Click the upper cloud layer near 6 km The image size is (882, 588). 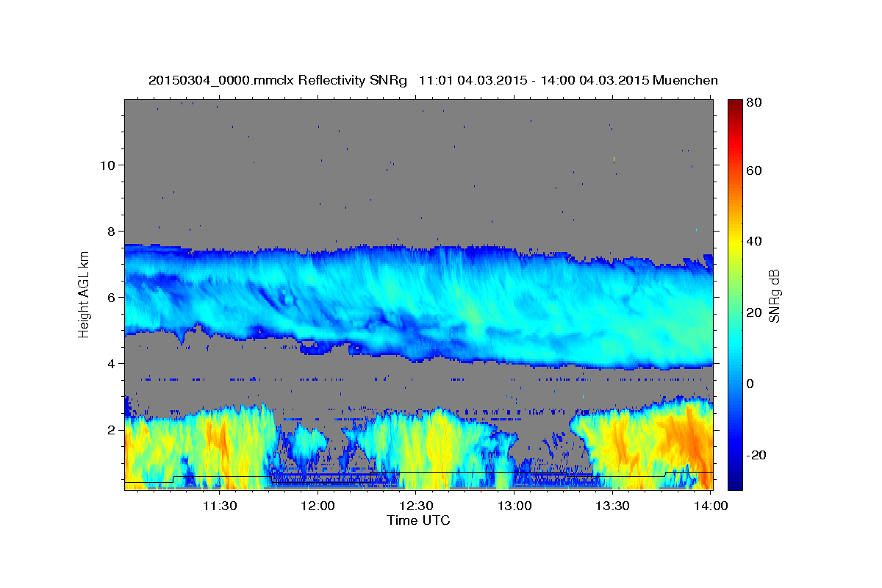418,305
